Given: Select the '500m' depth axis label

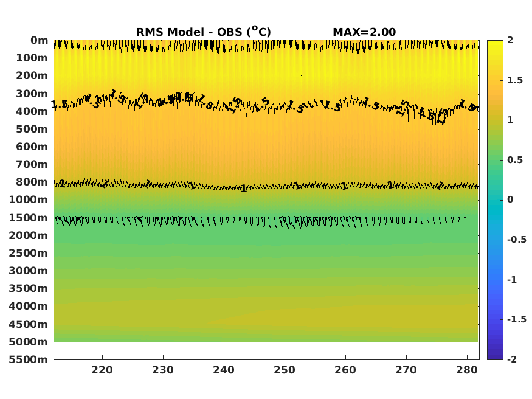Looking at the screenshot, I should click(32, 129).
